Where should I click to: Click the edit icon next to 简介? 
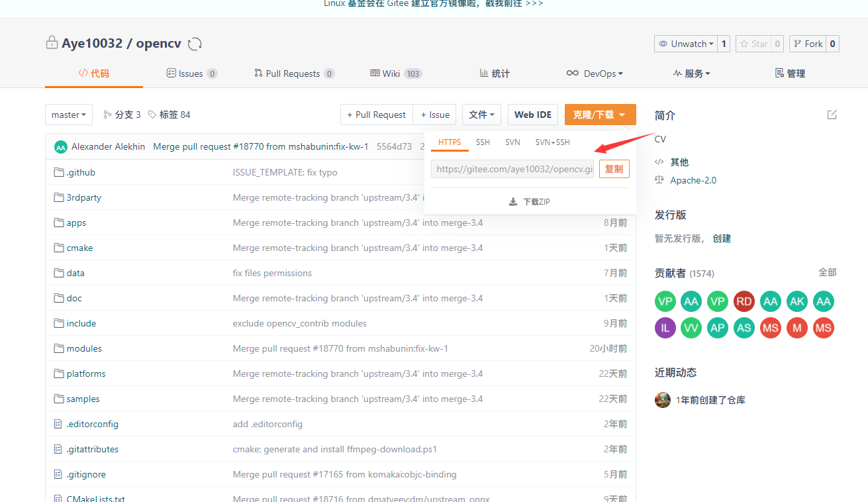click(832, 115)
